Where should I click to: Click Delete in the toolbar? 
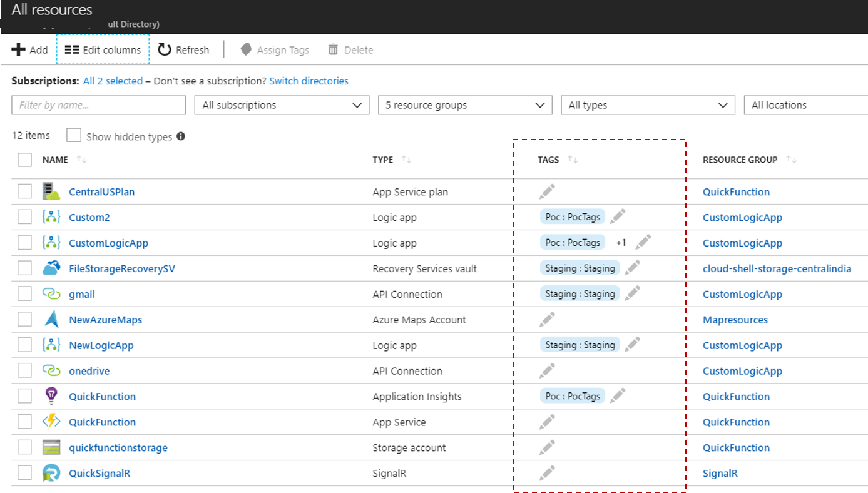click(x=350, y=49)
